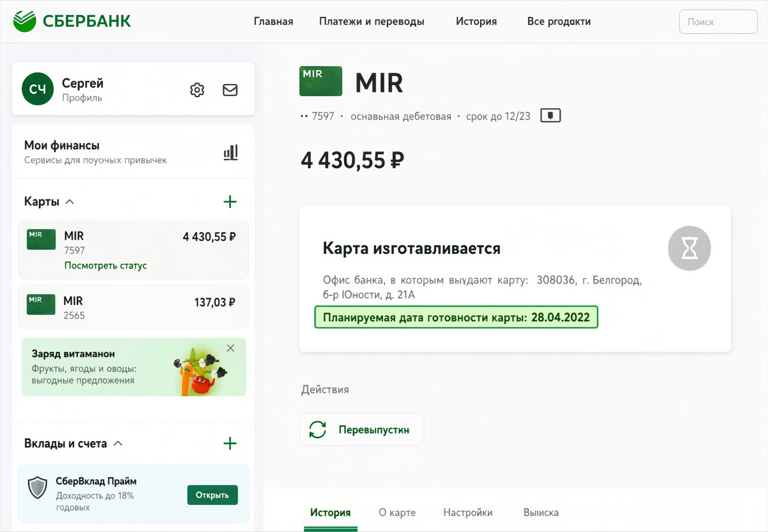Open the Заряд витаминов offer banner

coord(134,367)
